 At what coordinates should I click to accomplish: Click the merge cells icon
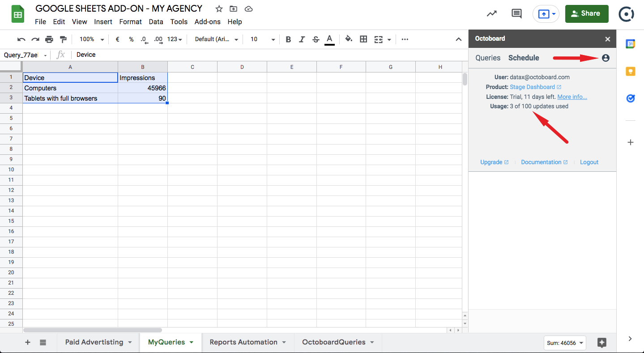(378, 39)
